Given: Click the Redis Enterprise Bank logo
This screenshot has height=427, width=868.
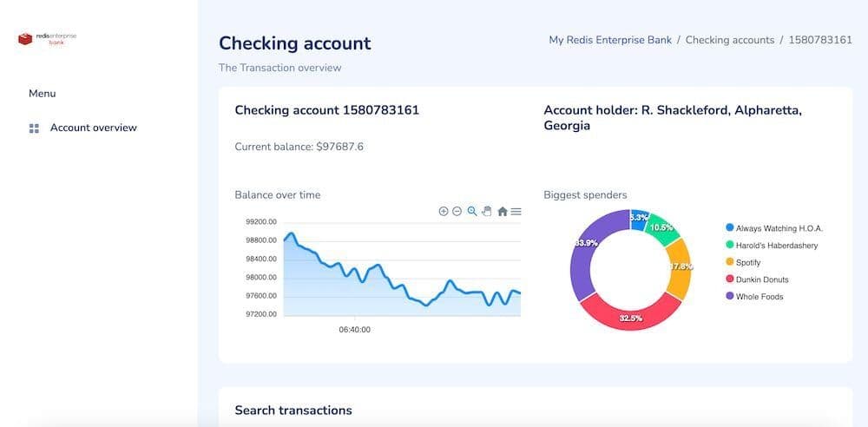Looking at the screenshot, I should pos(48,38).
